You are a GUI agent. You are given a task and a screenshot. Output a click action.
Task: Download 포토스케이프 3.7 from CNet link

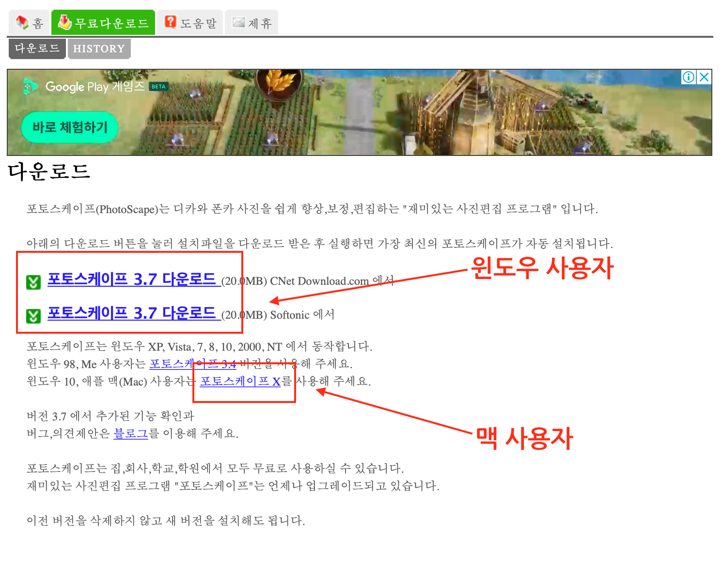point(133,279)
